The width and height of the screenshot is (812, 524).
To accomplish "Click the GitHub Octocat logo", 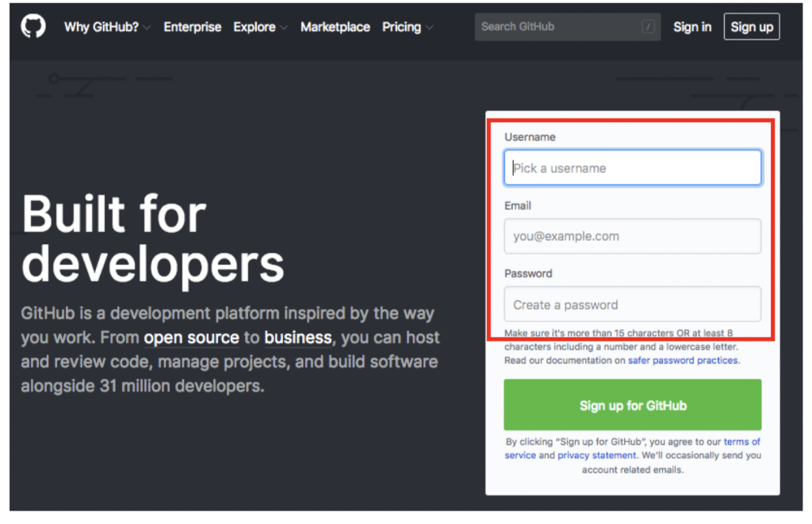I will [x=33, y=26].
